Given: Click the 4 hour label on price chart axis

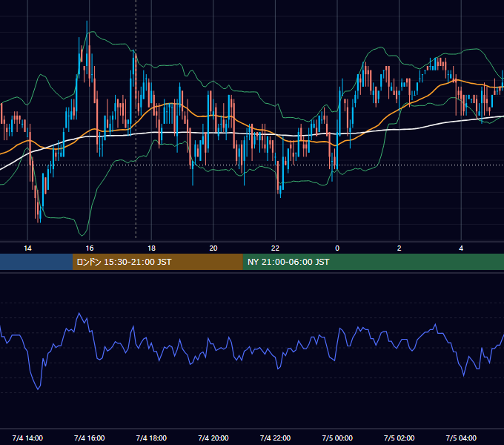Looking at the screenshot, I should point(461,248).
